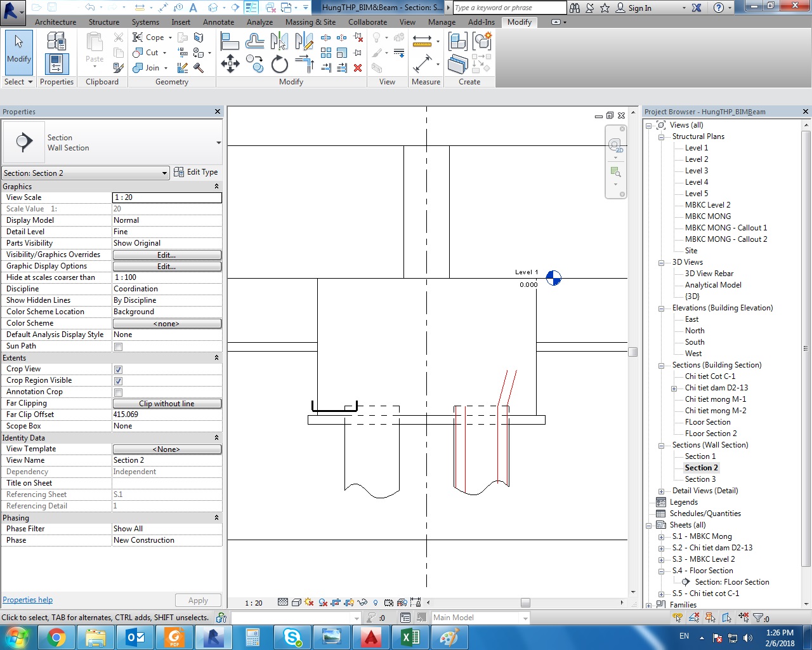Uncheck the Crop View checkbox
This screenshot has width=812, height=650.
pyautogui.click(x=118, y=369)
